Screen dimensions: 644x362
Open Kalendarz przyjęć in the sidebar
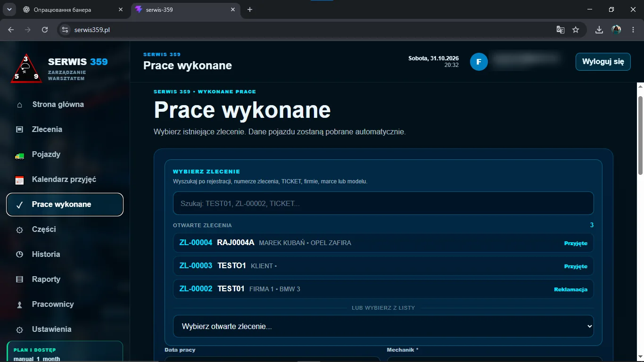coord(65,180)
